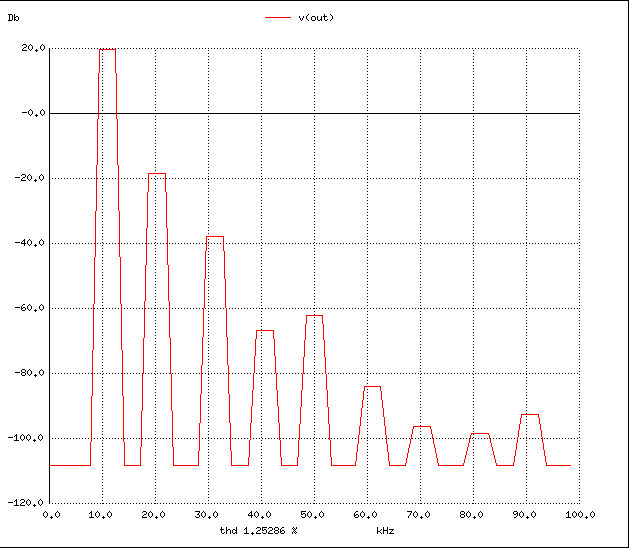The height and width of the screenshot is (548, 629).
Task: Click the 50.0 x-axis tick label
Action: 315,515
